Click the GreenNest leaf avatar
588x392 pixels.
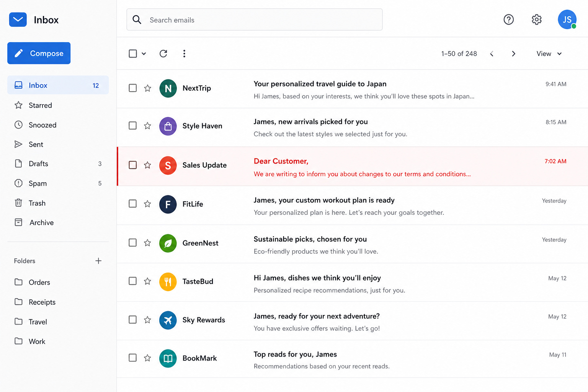point(168,243)
